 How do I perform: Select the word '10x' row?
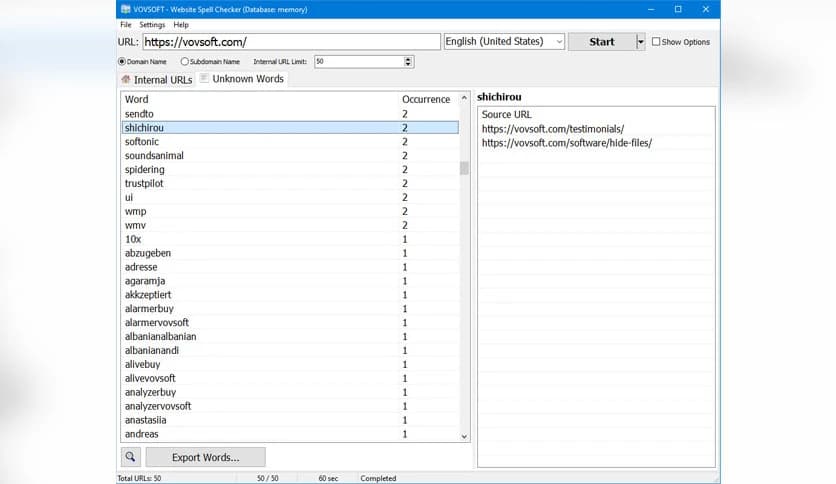(290, 239)
